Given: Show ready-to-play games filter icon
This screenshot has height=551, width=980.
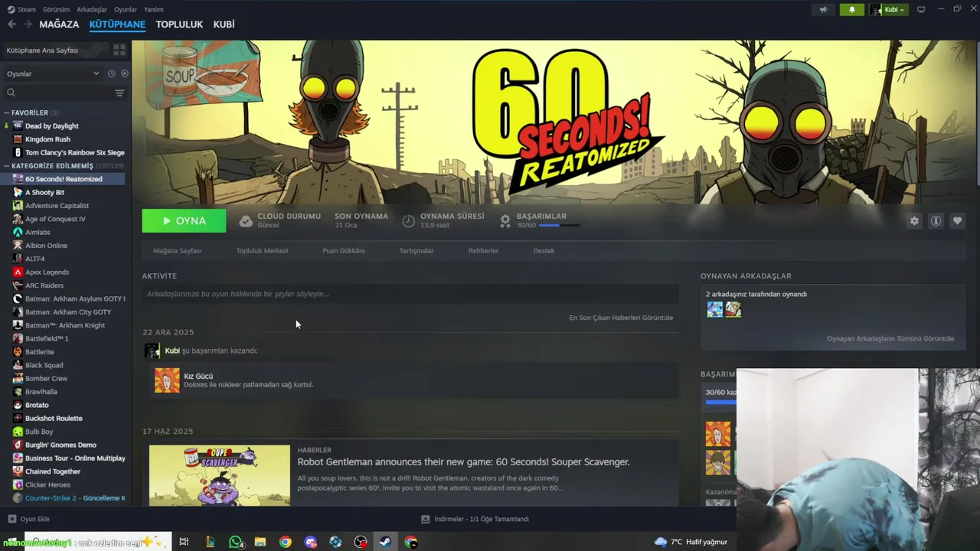Looking at the screenshot, I should click(x=125, y=73).
